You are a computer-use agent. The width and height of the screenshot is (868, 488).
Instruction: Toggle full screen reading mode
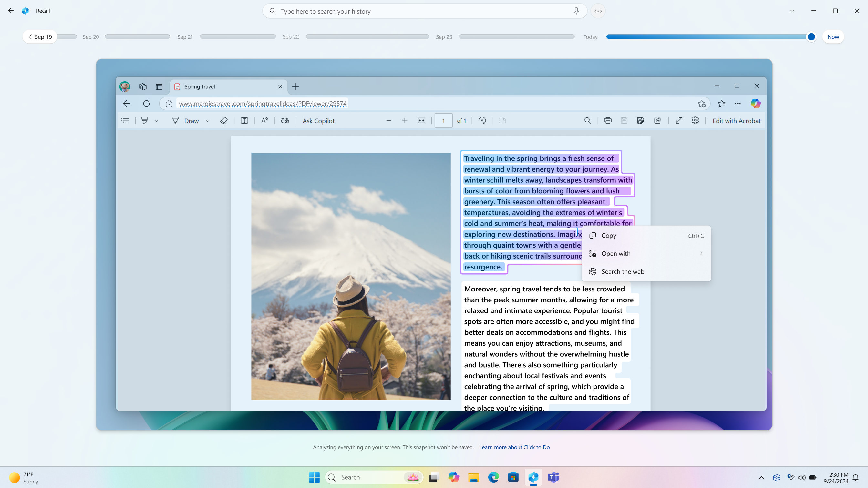pos(679,120)
